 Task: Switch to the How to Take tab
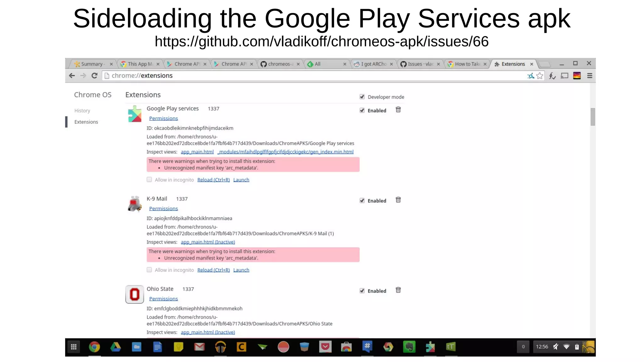(467, 64)
